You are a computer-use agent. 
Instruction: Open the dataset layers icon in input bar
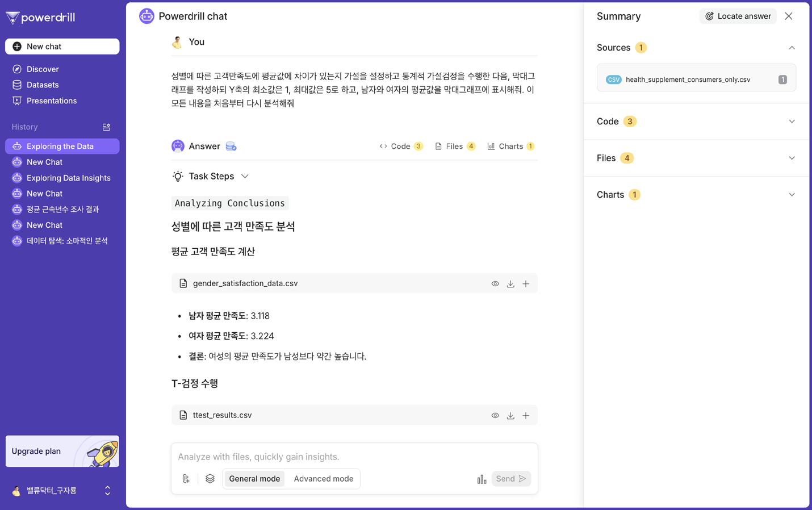click(210, 479)
